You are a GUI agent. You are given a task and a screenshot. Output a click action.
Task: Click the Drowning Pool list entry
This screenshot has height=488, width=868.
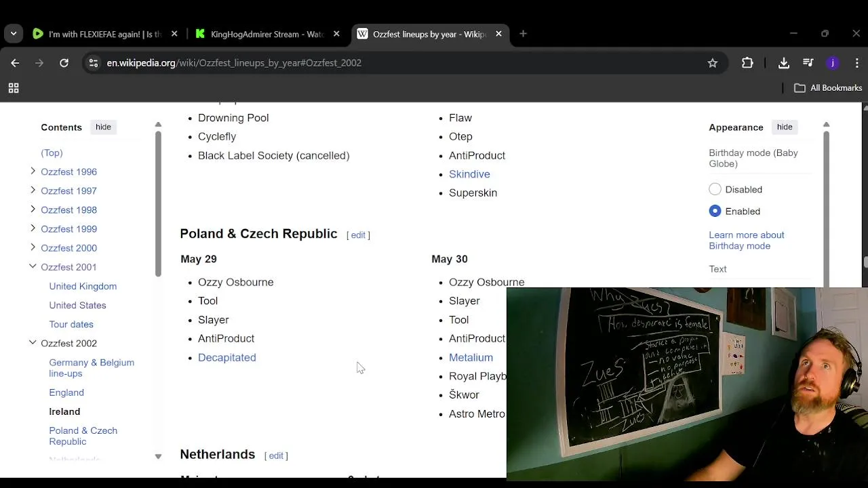(233, 118)
